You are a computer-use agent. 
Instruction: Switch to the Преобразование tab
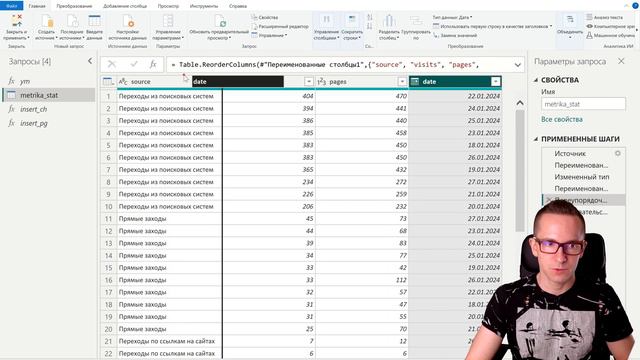pos(74,6)
